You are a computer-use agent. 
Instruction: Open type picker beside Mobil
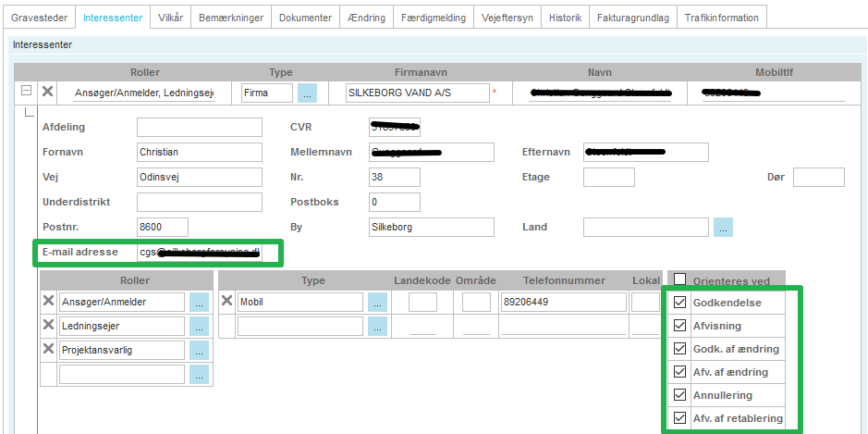[377, 302]
